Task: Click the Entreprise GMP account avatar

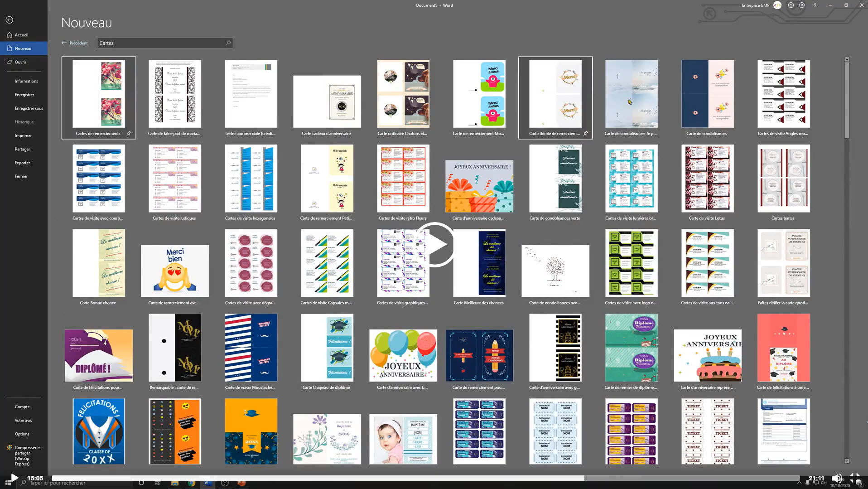Action: pos(777,5)
